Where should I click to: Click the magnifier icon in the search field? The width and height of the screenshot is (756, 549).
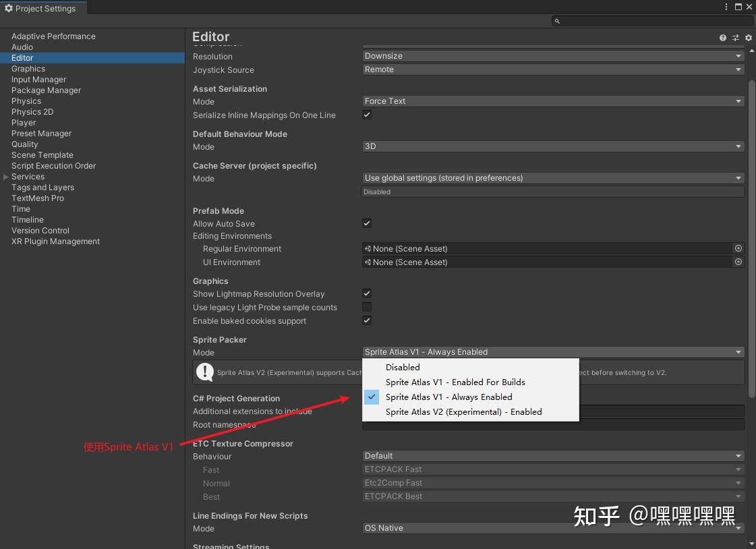(557, 21)
